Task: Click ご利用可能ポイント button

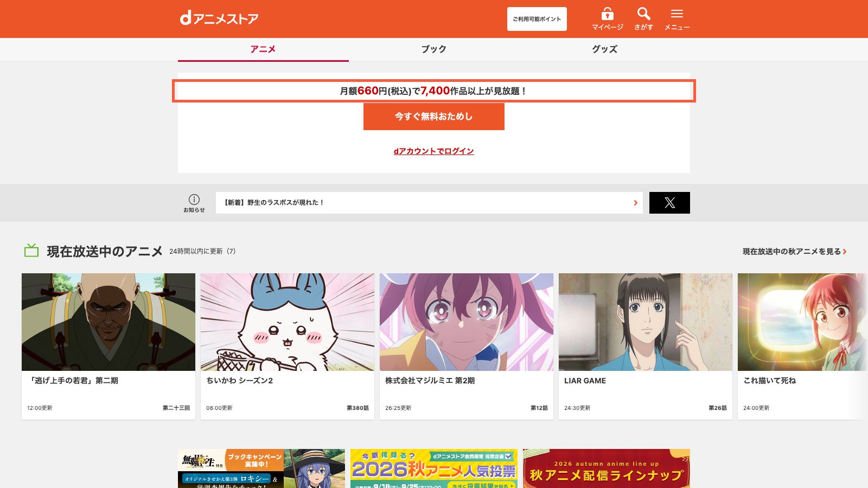Action: click(537, 19)
